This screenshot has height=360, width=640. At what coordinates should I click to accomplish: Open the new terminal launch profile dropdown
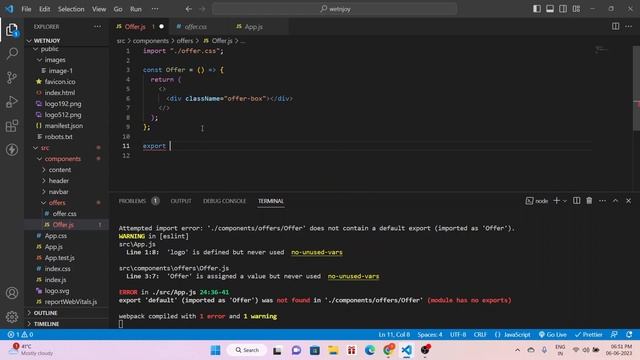(565, 201)
